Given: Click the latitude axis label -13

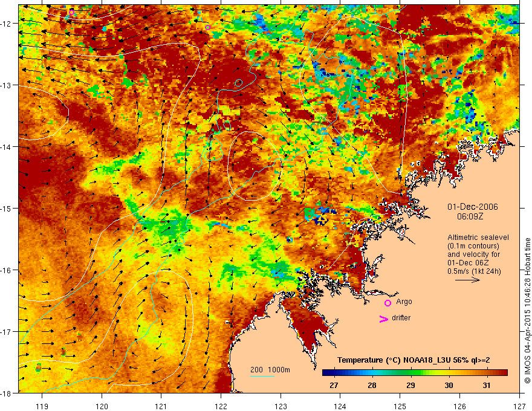Looking at the screenshot, I should (7, 85).
